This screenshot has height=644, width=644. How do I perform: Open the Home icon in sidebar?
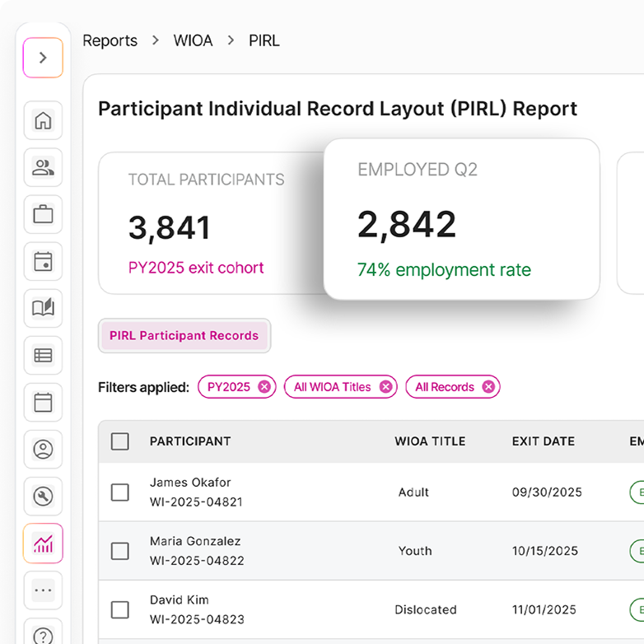43,121
